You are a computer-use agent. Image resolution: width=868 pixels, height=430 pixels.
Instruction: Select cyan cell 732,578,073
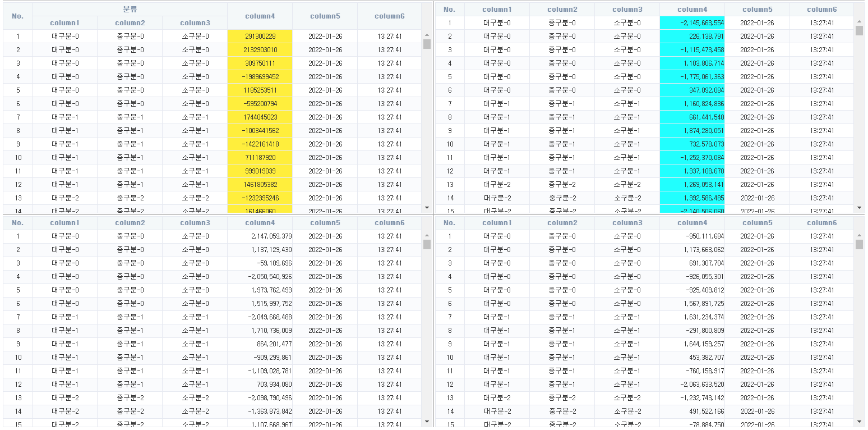tap(692, 144)
